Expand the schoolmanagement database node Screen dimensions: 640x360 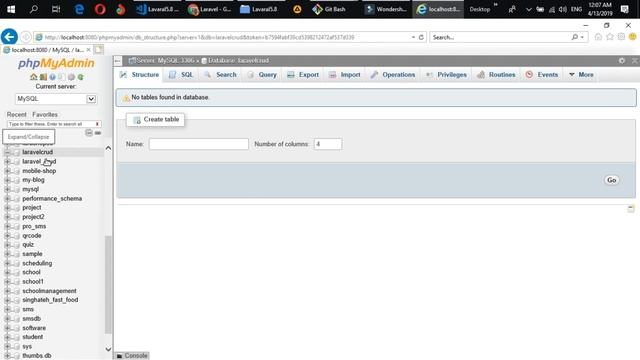pyautogui.click(x=7, y=291)
